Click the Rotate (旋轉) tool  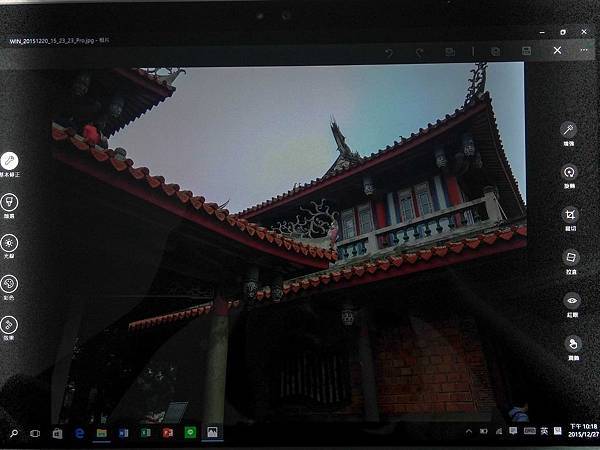(569, 176)
